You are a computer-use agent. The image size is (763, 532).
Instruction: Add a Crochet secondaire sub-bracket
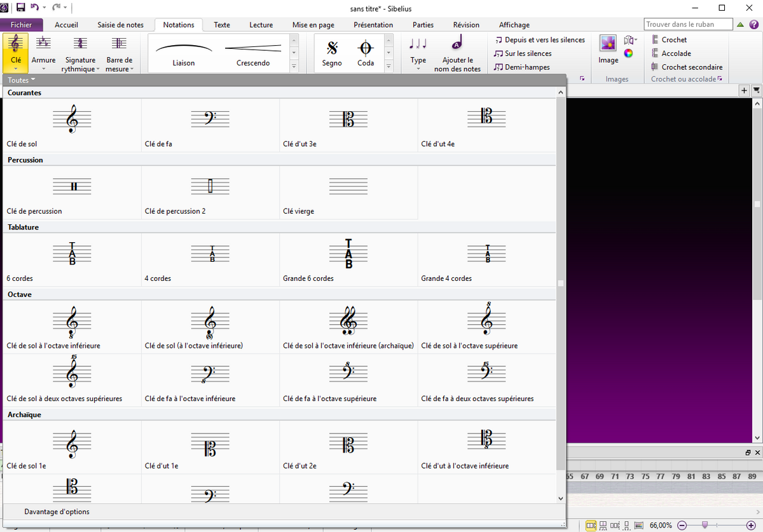[x=687, y=67]
